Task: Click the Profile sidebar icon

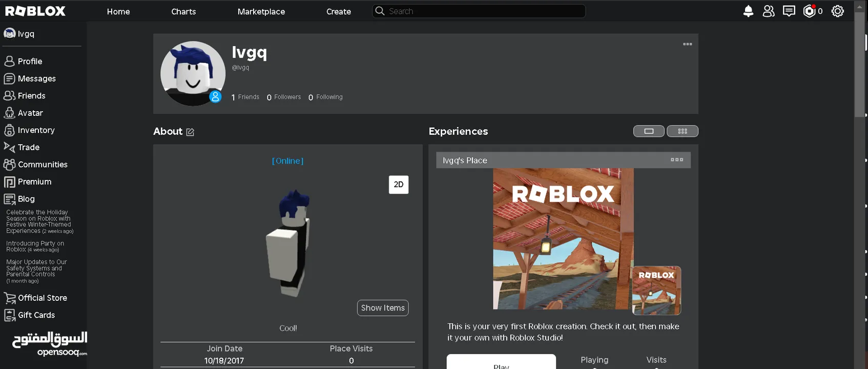Action: point(9,61)
